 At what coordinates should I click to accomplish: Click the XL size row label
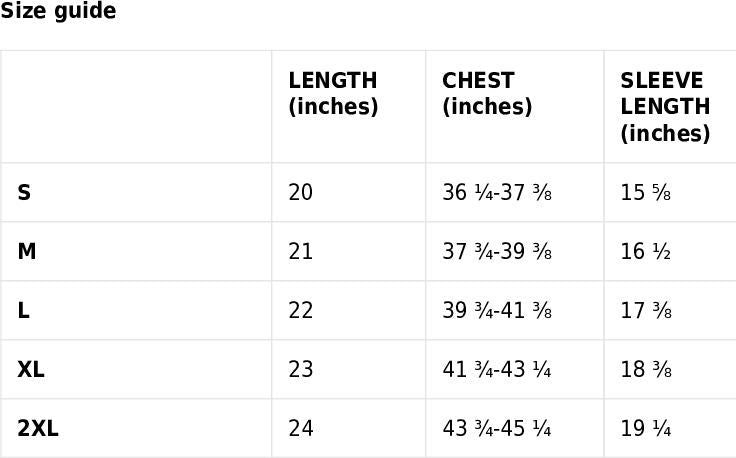coord(31,369)
